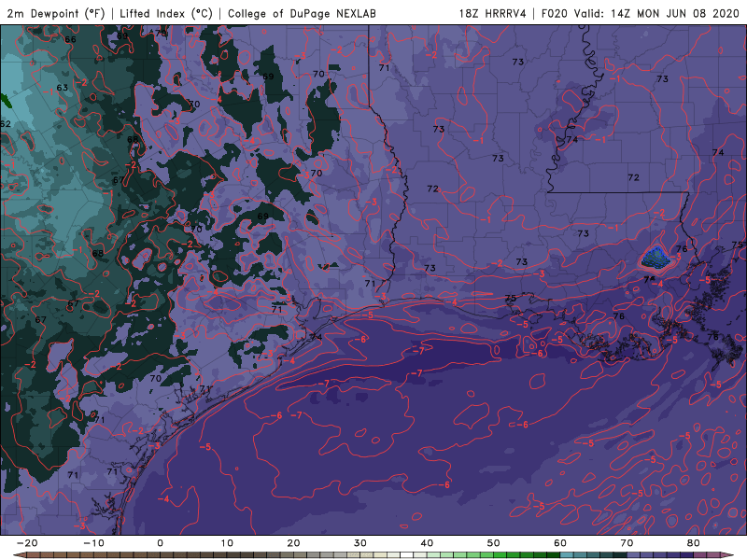This screenshot has width=747, height=560.
Task: Click the blue triangular anomaly on the map
Action: point(655,259)
